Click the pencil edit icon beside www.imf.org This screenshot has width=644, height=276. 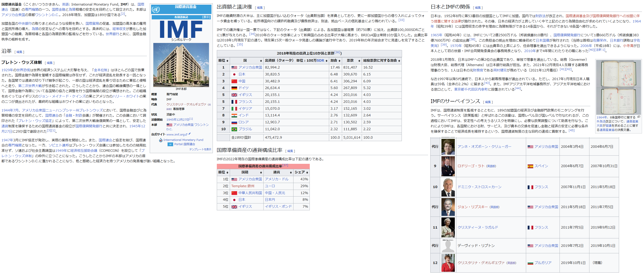(x=190, y=134)
